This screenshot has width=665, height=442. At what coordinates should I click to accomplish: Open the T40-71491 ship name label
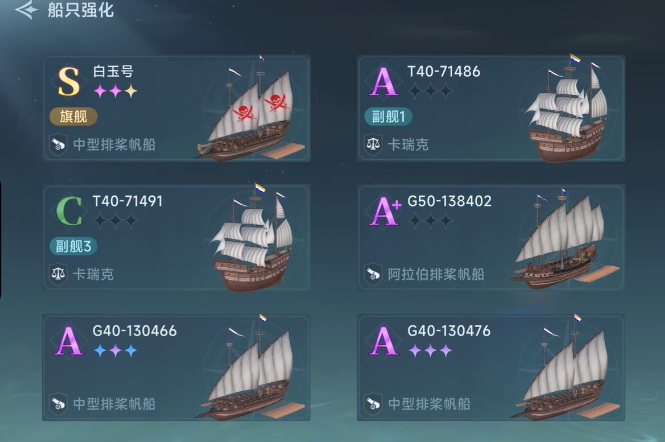(127, 200)
